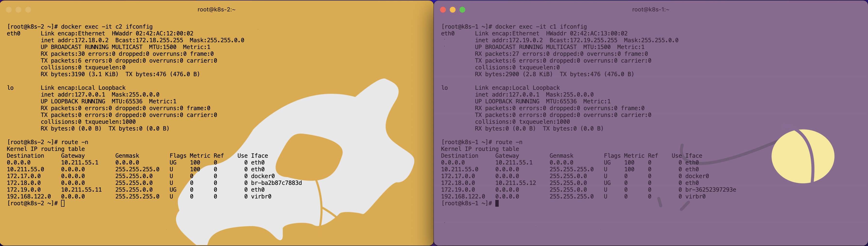The width and height of the screenshot is (868, 246).
Task: Click inet addr:172.18.0.2 in k8s-2
Action: point(74,40)
